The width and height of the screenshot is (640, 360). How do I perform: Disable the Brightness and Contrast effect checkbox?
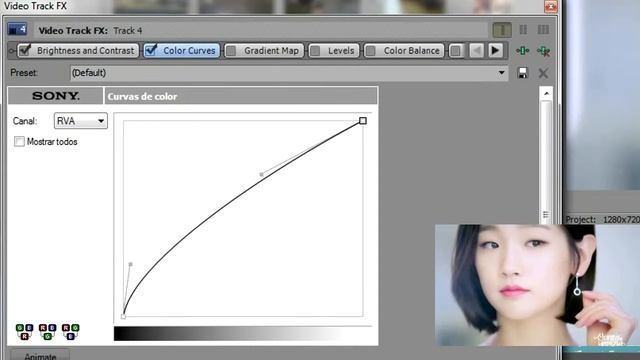(x=25, y=50)
